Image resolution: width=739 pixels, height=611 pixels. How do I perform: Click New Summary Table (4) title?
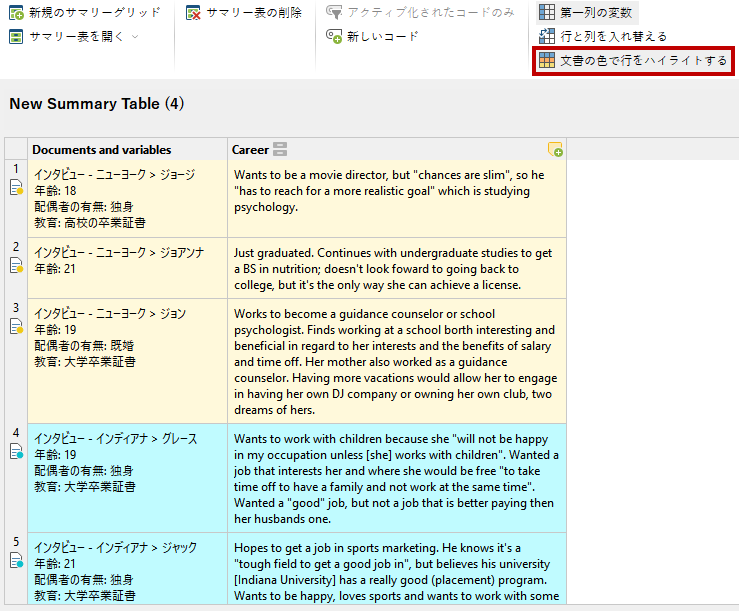[97, 104]
